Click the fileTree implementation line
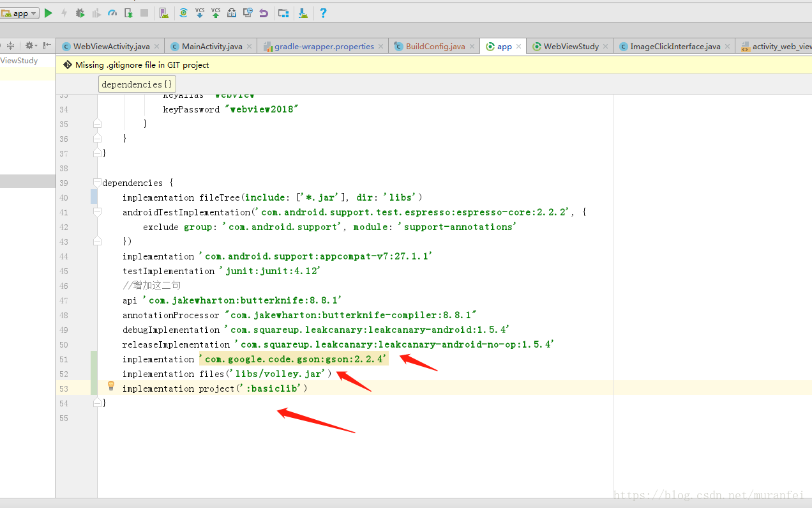The height and width of the screenshot is (508, 812). (272, 197)
